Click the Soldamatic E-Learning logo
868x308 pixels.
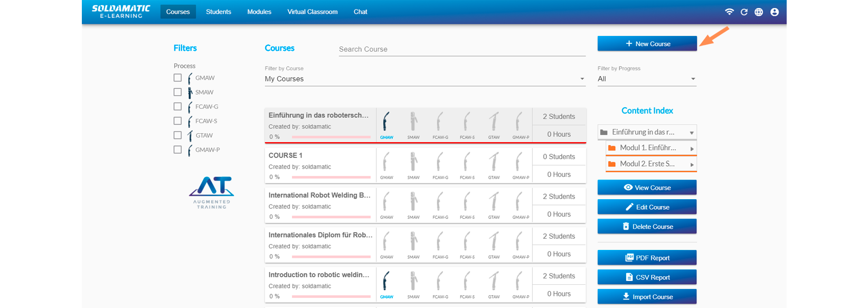click(121, 12)
